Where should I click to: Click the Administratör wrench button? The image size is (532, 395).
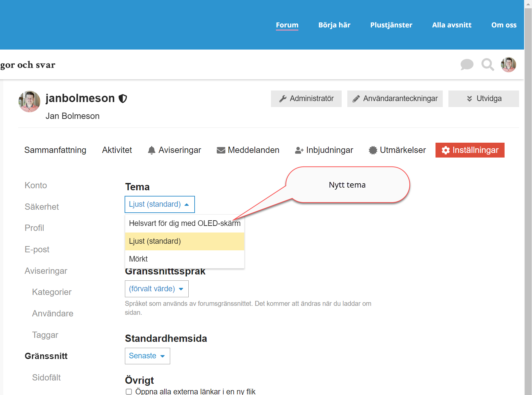(306, 99)
